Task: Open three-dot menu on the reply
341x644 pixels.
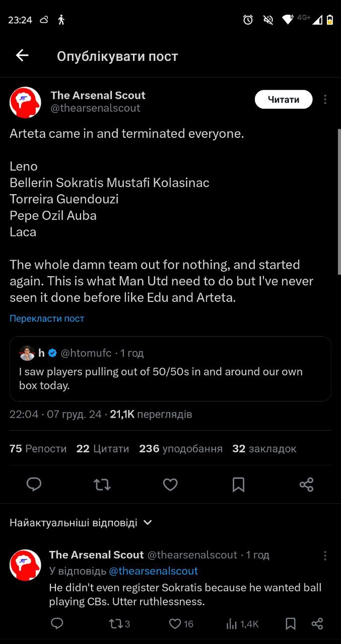Action: [325, 555]
